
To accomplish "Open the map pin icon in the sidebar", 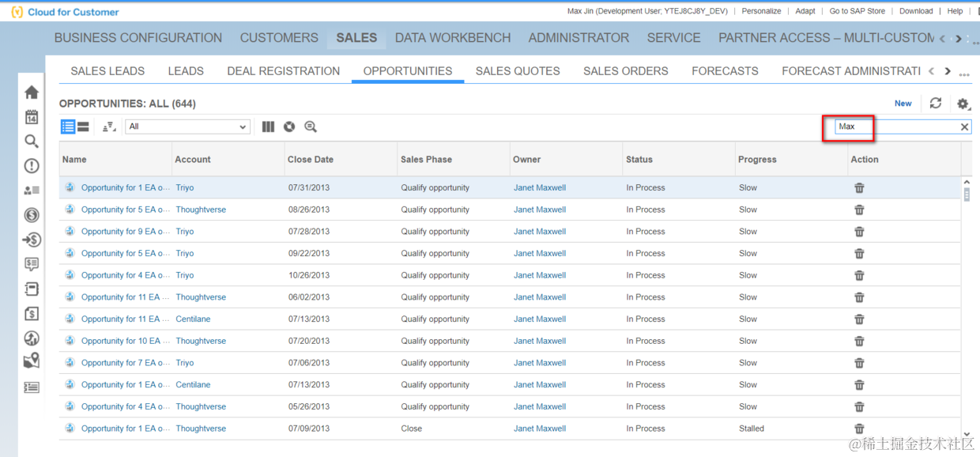I will click(x=32, y=361).
